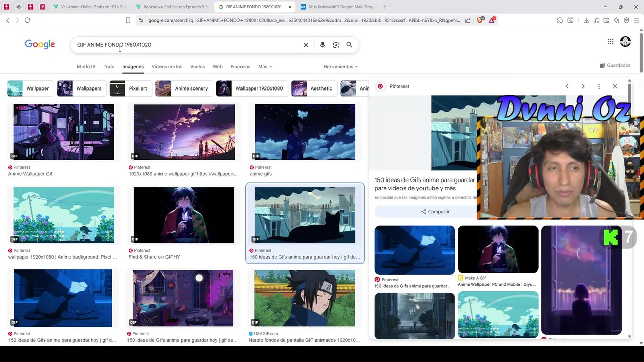Image resolution: width=644 pixels, height=362 pixels.
Task: Open the site settings icon beside the URL
Action: point(141,20)
